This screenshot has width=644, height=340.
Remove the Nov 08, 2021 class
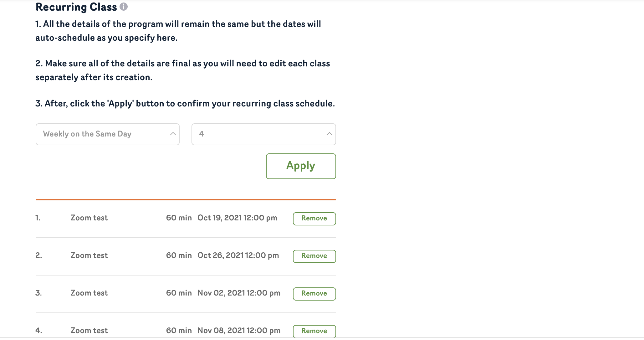coord(314,331)
